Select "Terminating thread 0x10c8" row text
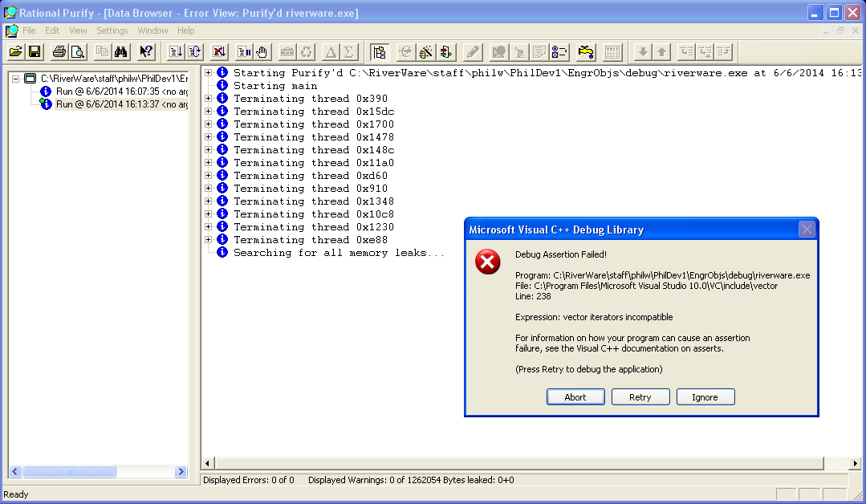 314,213
